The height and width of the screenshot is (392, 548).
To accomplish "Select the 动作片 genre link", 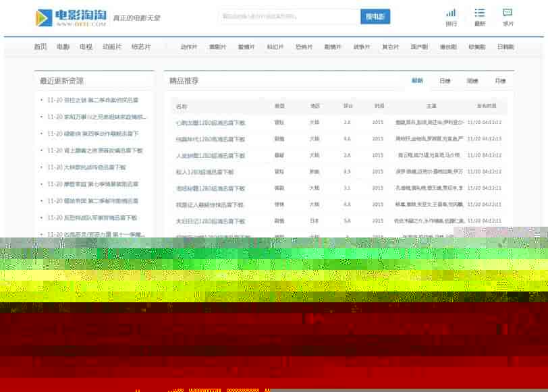I will click(x=189, y=47).
